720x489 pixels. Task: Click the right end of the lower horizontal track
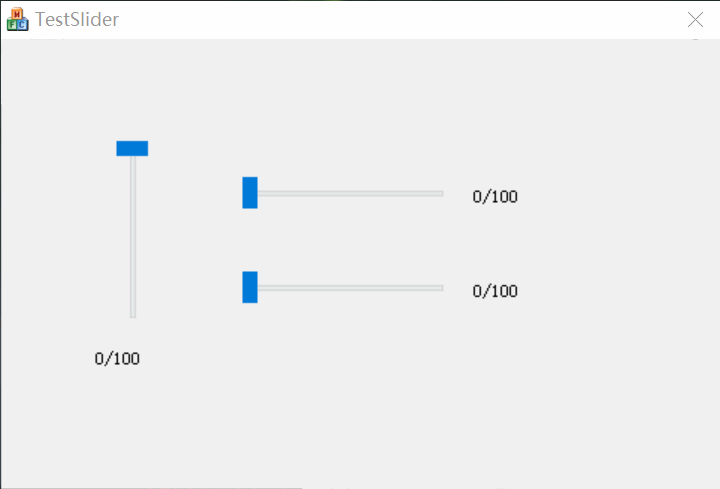click(439, 288)
